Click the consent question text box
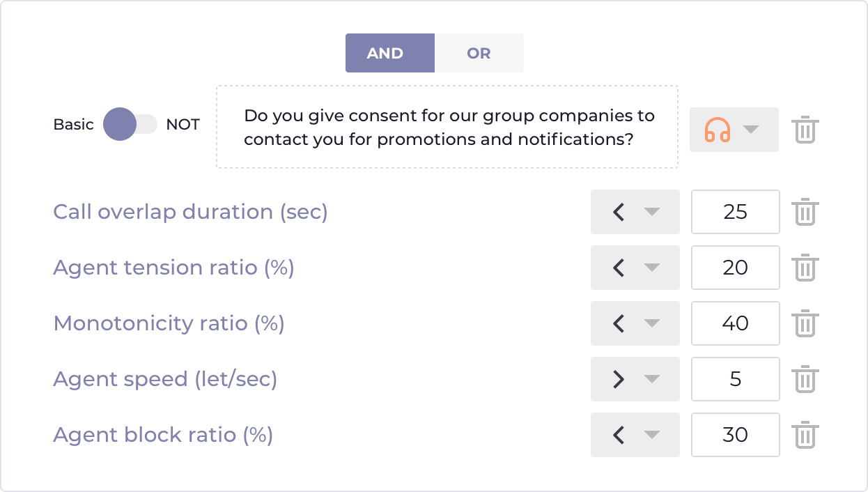 (447, 127)
